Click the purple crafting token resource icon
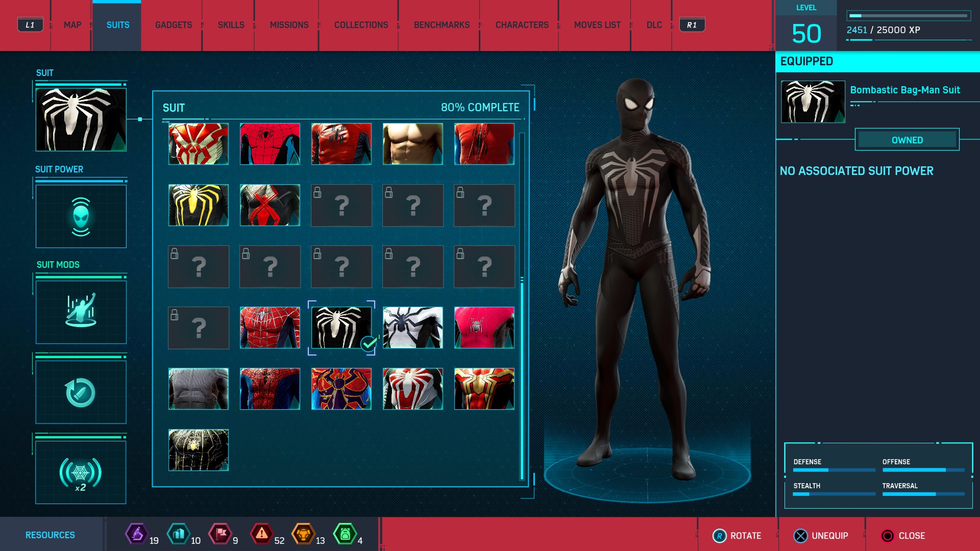 [136, 534]
